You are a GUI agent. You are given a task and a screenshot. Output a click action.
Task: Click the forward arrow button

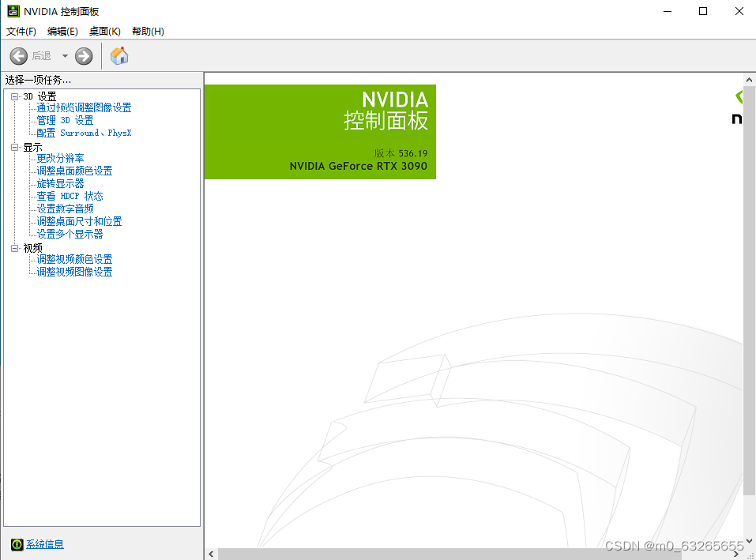tap(84, 56)
